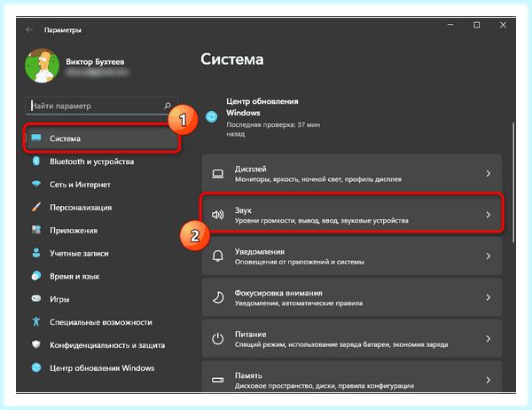Expand Звук via its chevron arrow

tap(489, 215)
